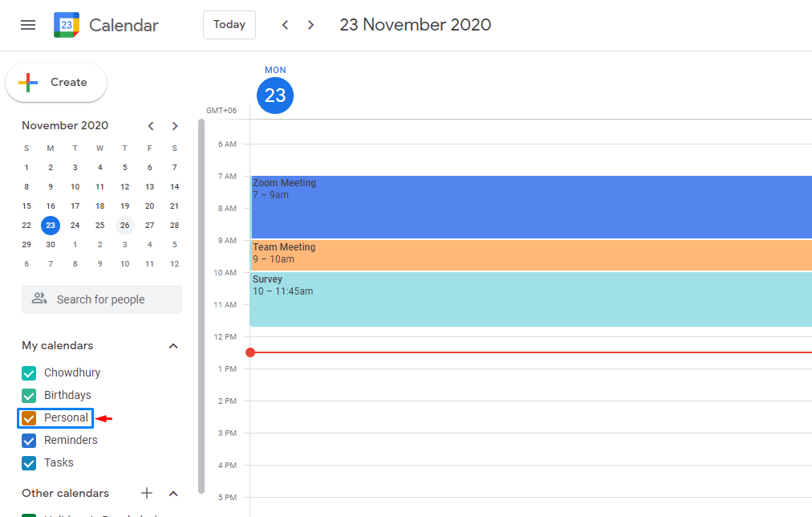The height and width of the screenshot is (517, 812).
Task: Click date 26 in the mini calendar
Action: [x=124, y=225]
